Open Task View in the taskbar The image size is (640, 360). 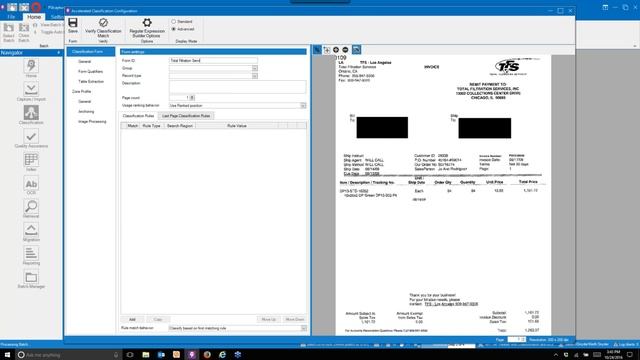[x=130, y=355]
